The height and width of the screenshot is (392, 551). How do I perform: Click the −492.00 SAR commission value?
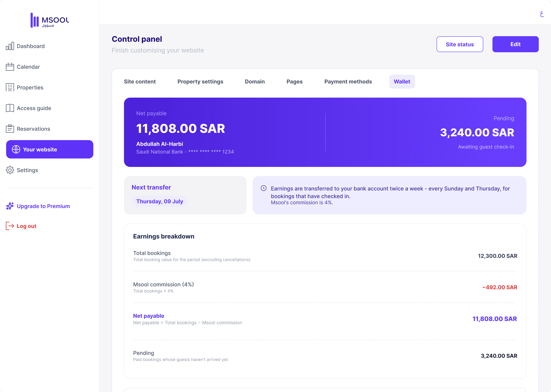point(500,287)
